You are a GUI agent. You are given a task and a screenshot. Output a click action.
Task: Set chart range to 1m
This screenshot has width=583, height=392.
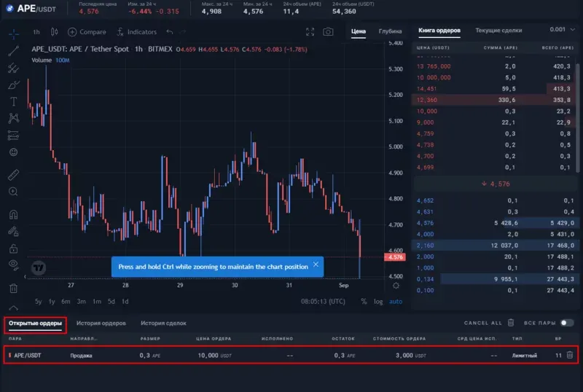(x=97, y=302)
